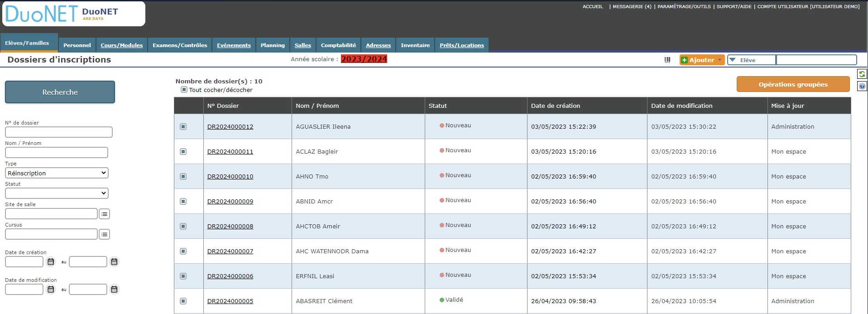This screenshot has width=868, height=314.
Task: Open dossier DR2024000005 link
Action: point(230,301)
